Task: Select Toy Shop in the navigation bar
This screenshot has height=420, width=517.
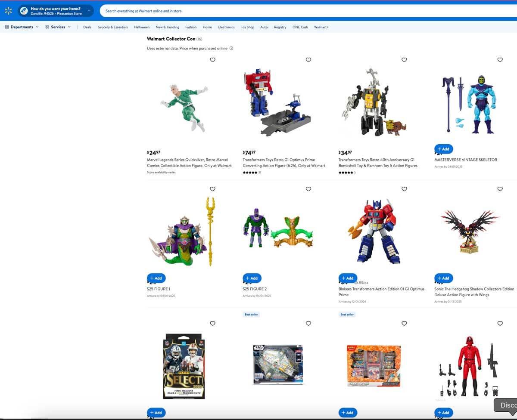Action: [247, 27]
